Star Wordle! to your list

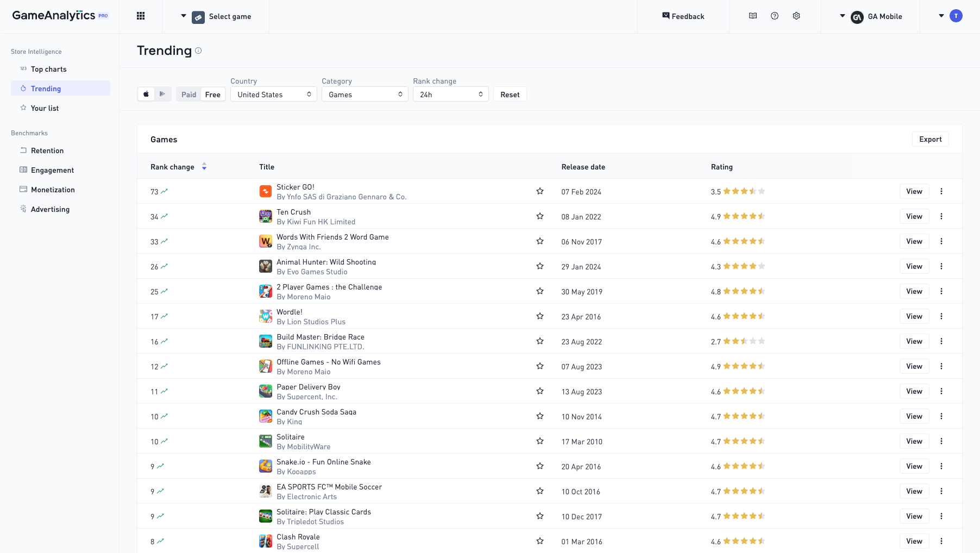(x=540, y=316)
